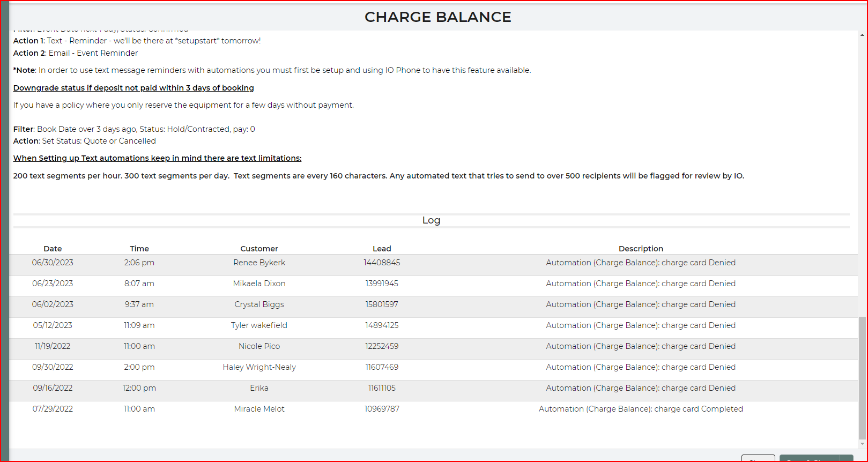Click the scrollbar up arrow
This screenshot has width=868, height=462.
[862, 35]
